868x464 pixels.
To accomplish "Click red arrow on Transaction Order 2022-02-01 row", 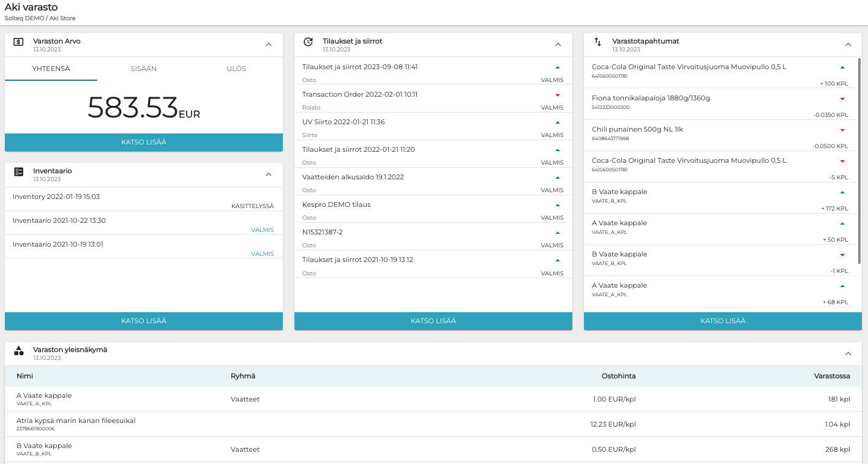I will click(x=558, y=95).
